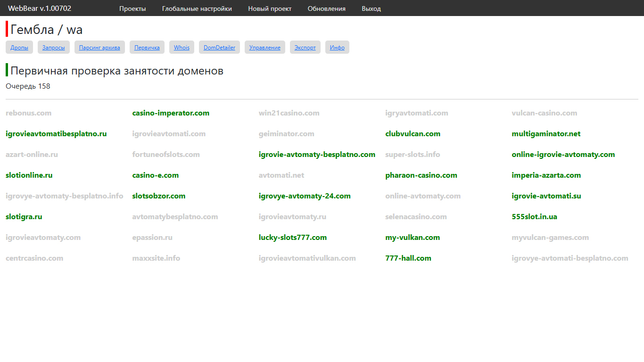Open the Управление tab
This screenshot has height=362, width=644.
click(264, 48)
